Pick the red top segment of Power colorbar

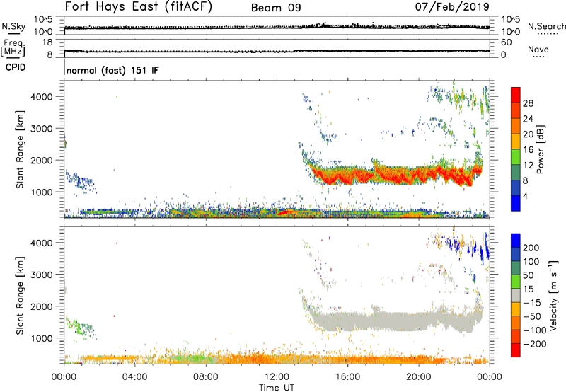pos(516,96)
